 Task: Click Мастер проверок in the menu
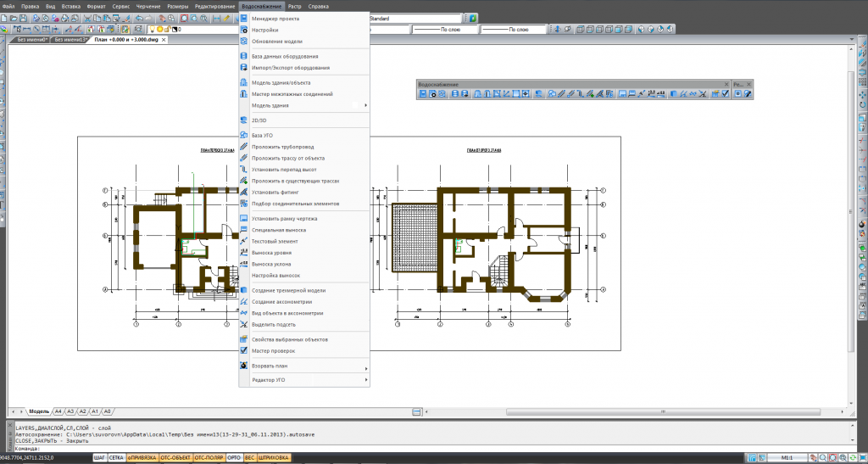click(304, 350)
